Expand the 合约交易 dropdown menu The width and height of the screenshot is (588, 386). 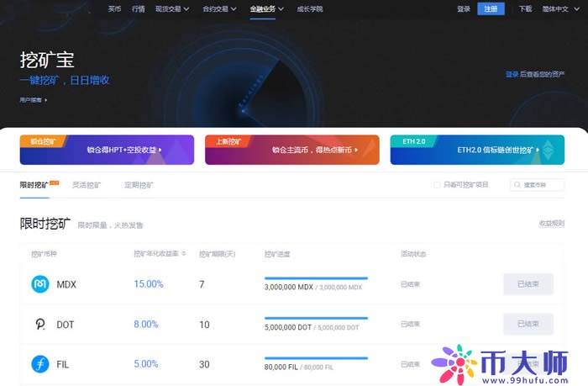coord(217,9)
